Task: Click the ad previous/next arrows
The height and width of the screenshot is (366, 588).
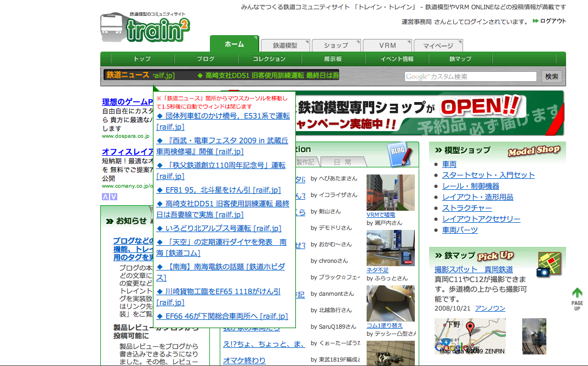Action: (x=109, y=197)
